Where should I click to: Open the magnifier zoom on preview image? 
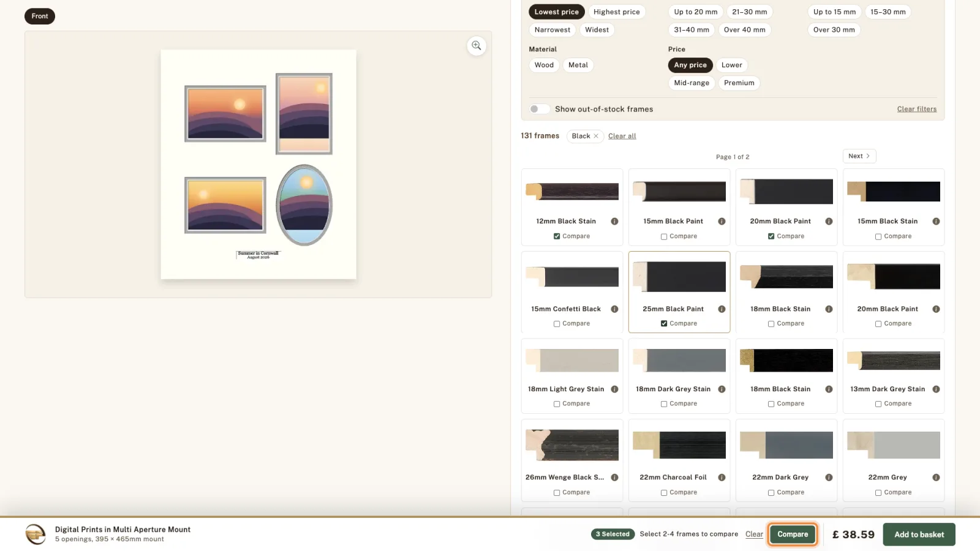pyautogui.click(x=477, y=46)
